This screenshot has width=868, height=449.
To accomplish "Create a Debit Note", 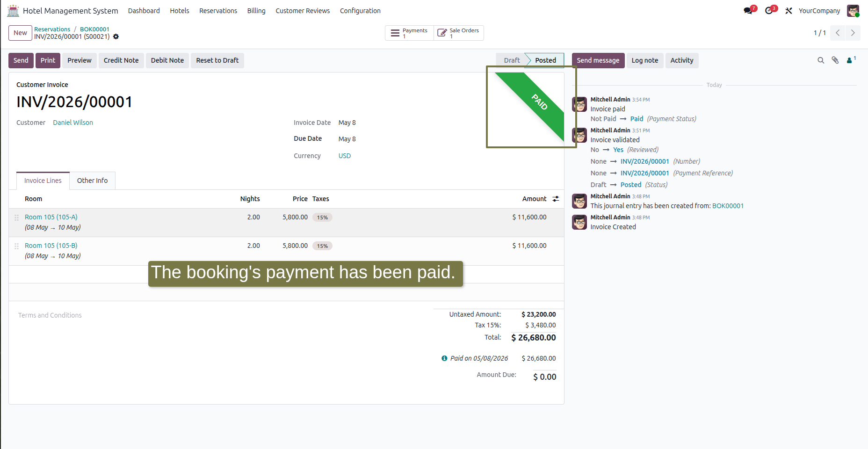I will [x=167, y=60].
